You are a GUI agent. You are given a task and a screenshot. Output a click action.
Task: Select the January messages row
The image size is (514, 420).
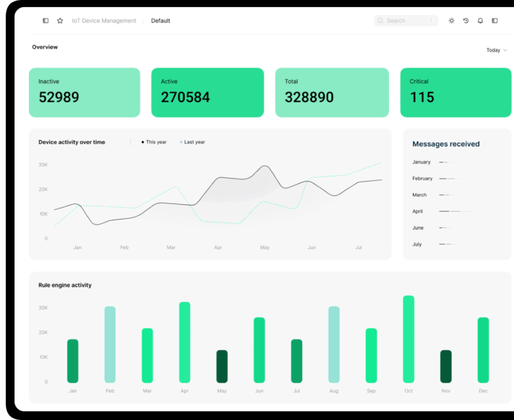point(433,162)
